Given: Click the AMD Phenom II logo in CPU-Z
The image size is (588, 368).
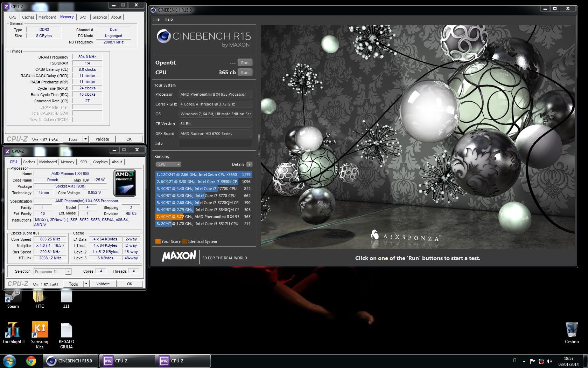Looking at the screenshot, I should (x=125, y=183).
